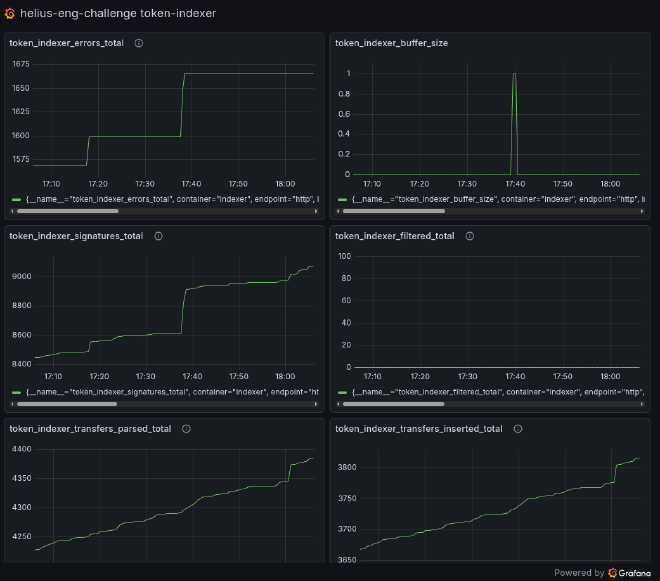Open the token_indexer_signatures_total panel title menu
Screen dimensions: 660x581
tap(76, 236)
